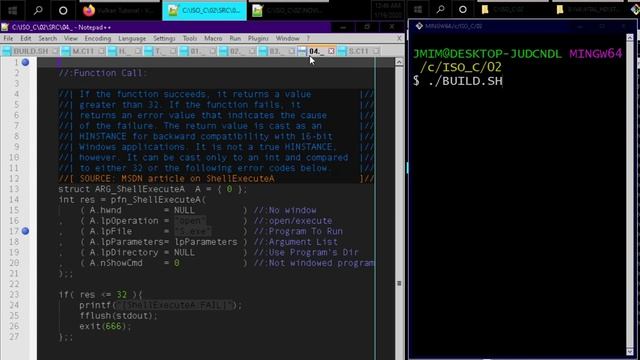Switch to the Firefox Vulkan Tutorial taskbar item
The width and height of the screenshot is (640, 360).
[x=119, y=11]
